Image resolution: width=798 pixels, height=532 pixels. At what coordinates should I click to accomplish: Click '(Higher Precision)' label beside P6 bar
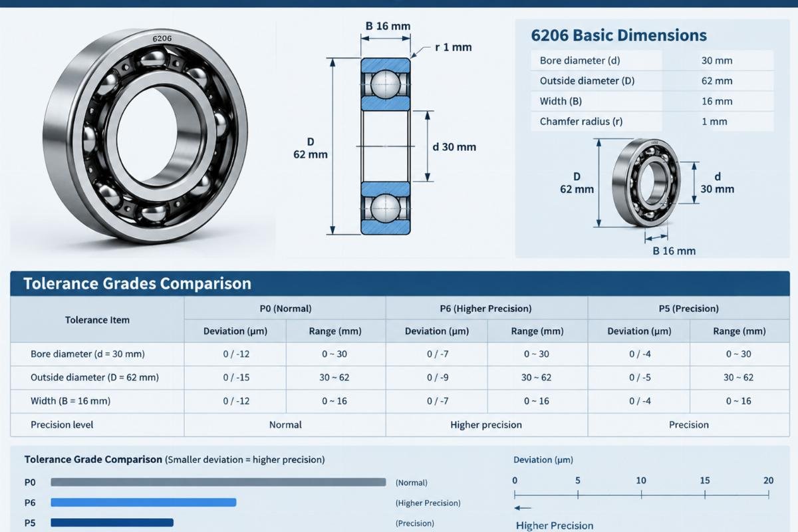[428, 503]
